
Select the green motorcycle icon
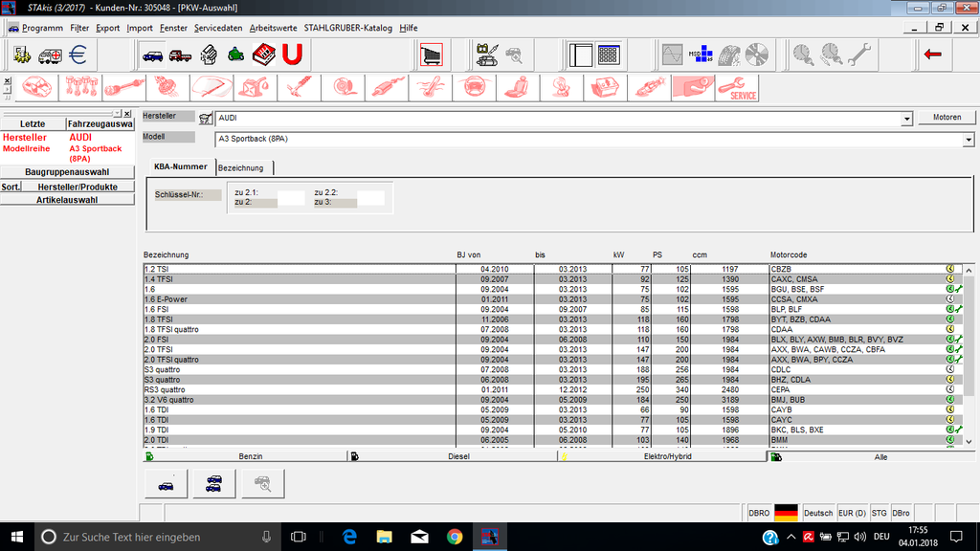235,55
